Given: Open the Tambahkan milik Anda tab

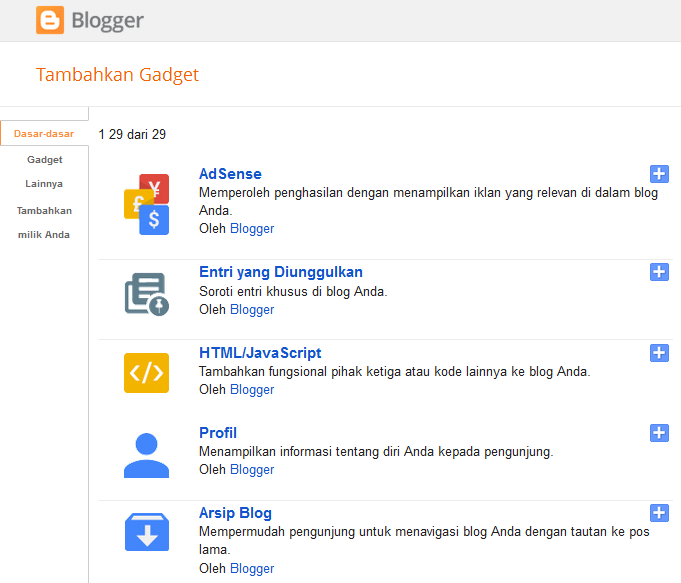Looking at the screenshot, I should 44,222.
